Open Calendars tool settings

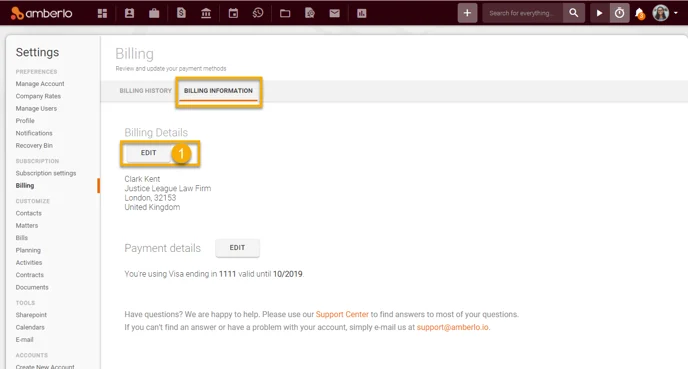coord(30,327)
